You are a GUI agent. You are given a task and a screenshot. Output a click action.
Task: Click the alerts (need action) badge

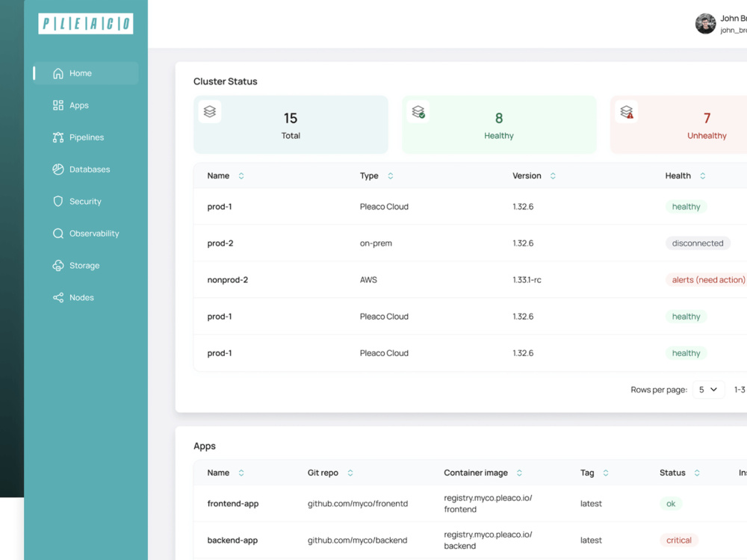click(707, 280)
